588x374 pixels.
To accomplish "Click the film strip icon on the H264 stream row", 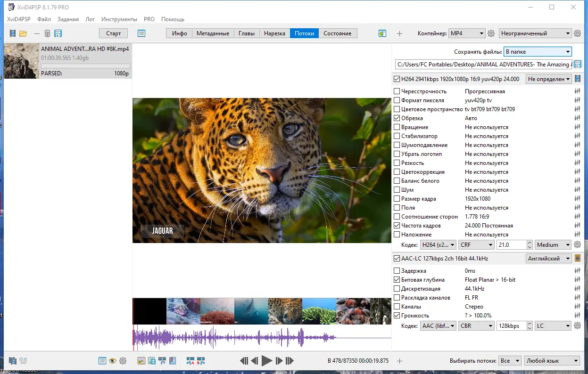I will coord(578,79).
